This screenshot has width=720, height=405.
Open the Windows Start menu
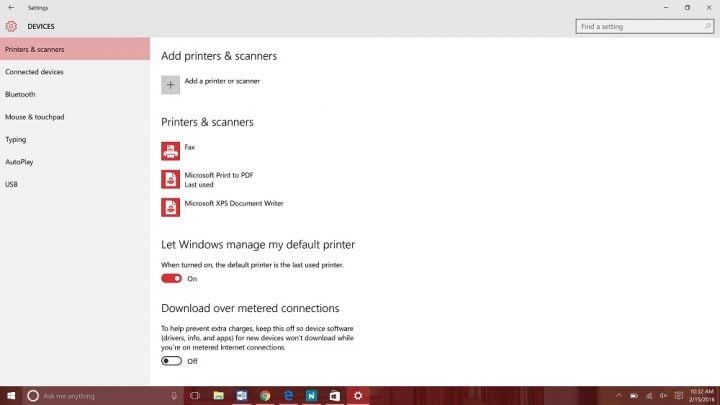click(x=10, y=396)
